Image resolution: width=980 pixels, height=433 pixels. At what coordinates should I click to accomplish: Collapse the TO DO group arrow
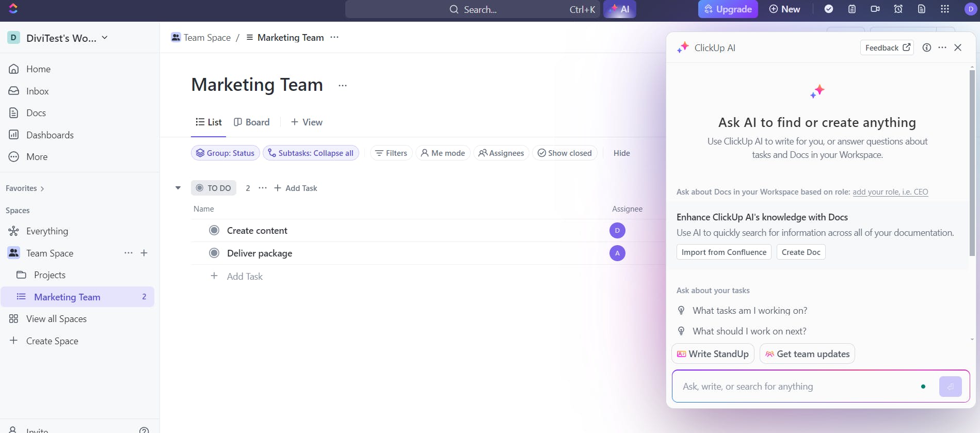point(178,188)
